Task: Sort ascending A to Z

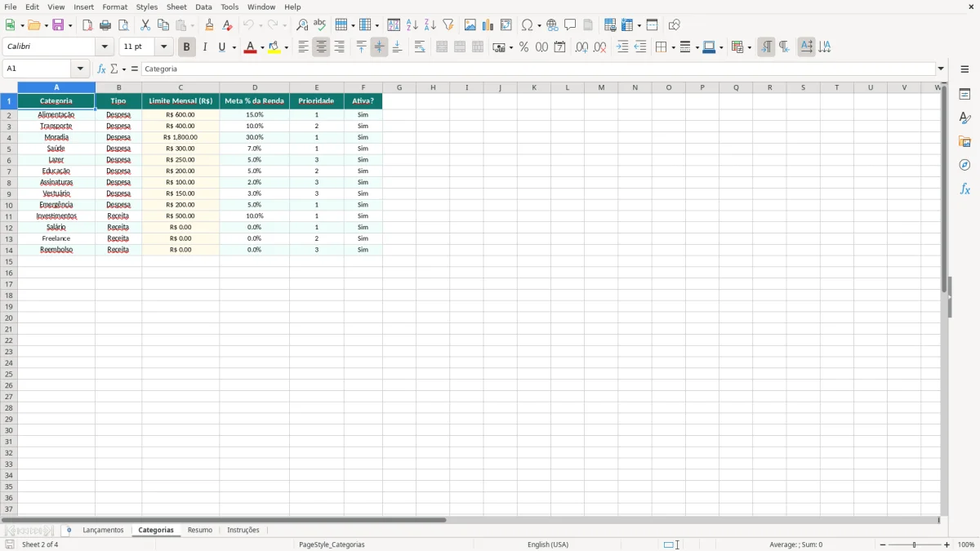Action: (x=412, y=25)
